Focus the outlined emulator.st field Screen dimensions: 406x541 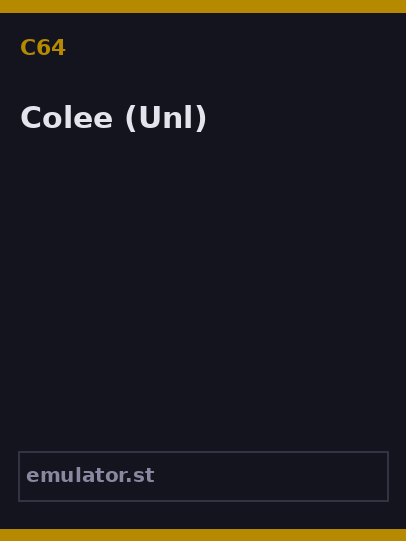[x=204, y=476]
